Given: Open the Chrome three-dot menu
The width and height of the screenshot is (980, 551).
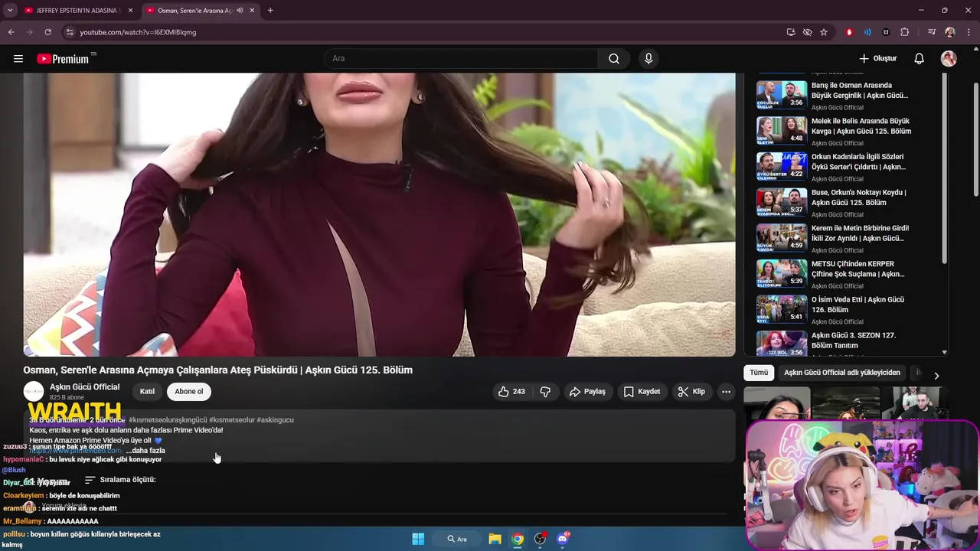Looking at the screenshot, I should pyautogui.click(x=969, y=32).
